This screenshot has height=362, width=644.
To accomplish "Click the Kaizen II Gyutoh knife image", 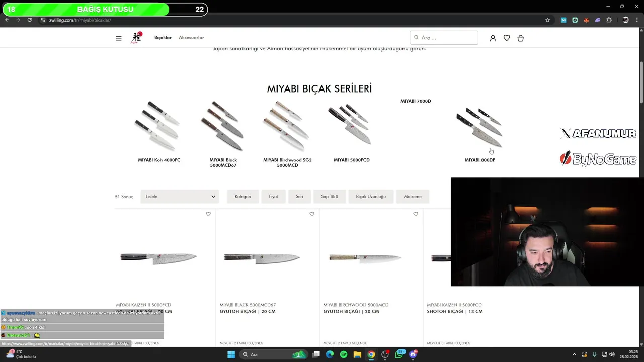I will (x=158, y=258).
